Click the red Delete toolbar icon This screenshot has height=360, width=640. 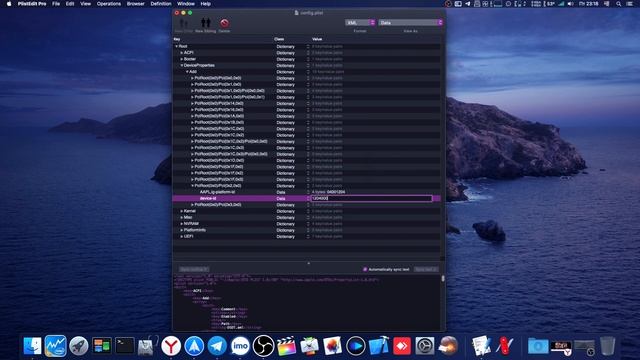pos(224,23)
